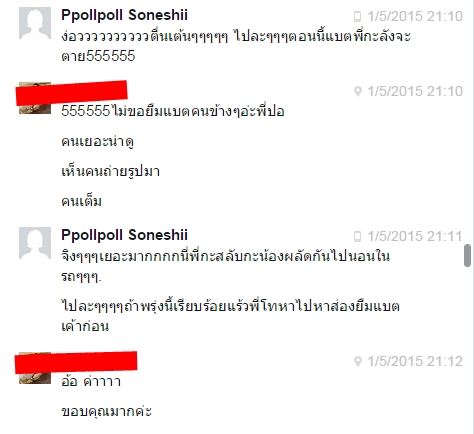Click the location pin icon beside first 21:10

(358, 91)
